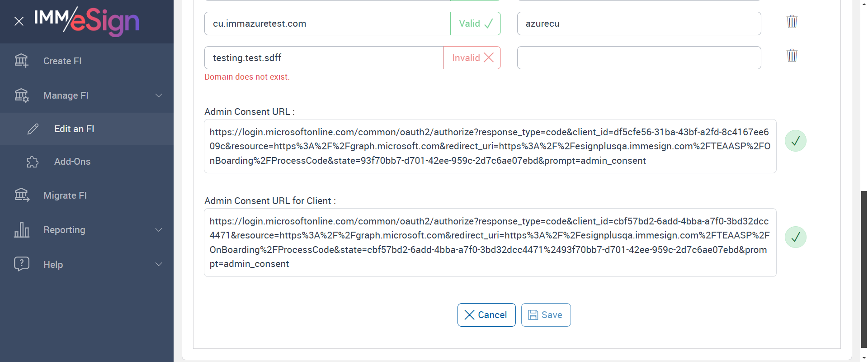Expand the Help menu chevron
868x362 pixels.
coord(159,264)
